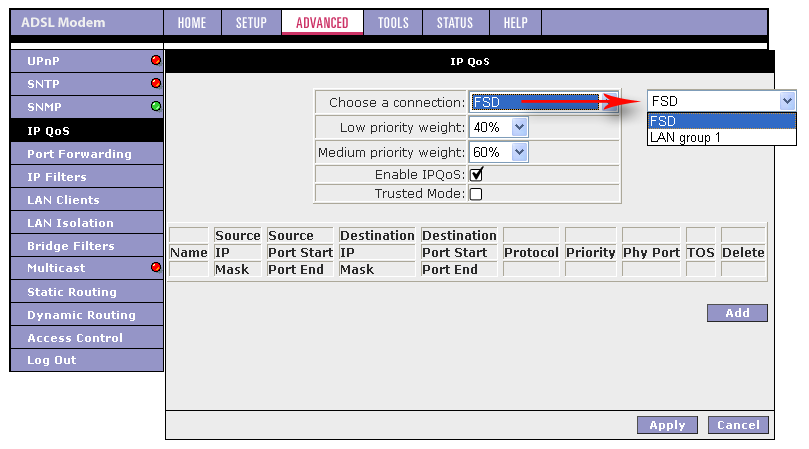
Task: Expand Medium priority weight 60% dropdown
Action: pyautogui.click(x=498, y=152)
